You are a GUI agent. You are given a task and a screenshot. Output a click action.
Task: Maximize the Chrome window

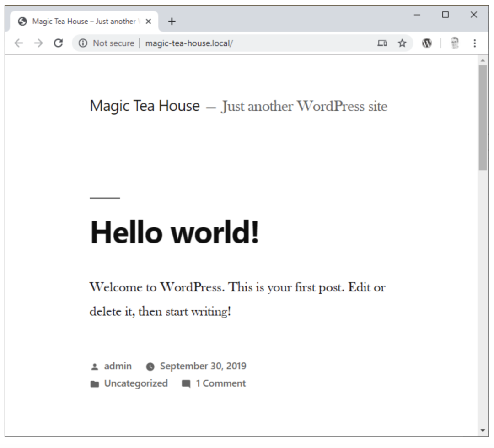point(445,15)
